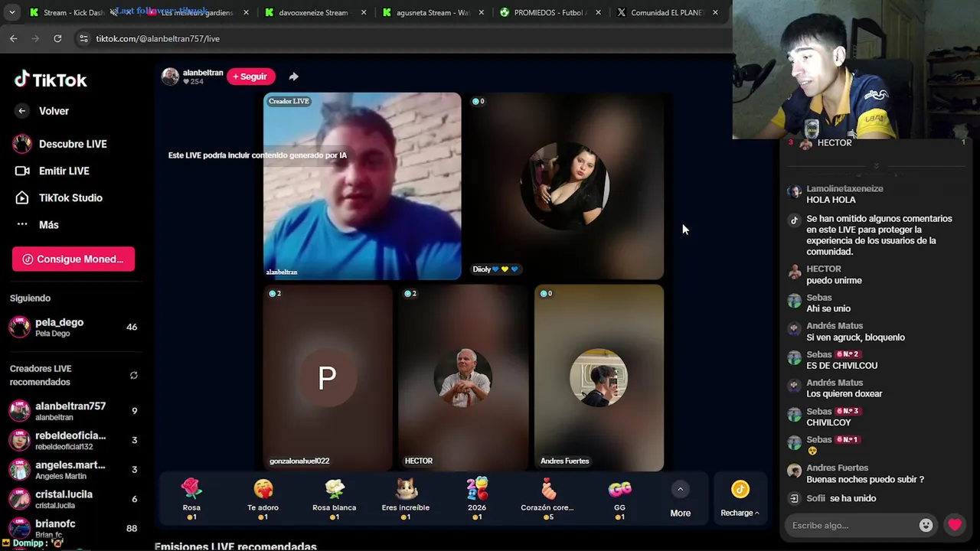Open alanbeltran757 recommended live
Screen dimensions: 980x551
(73, 411)
